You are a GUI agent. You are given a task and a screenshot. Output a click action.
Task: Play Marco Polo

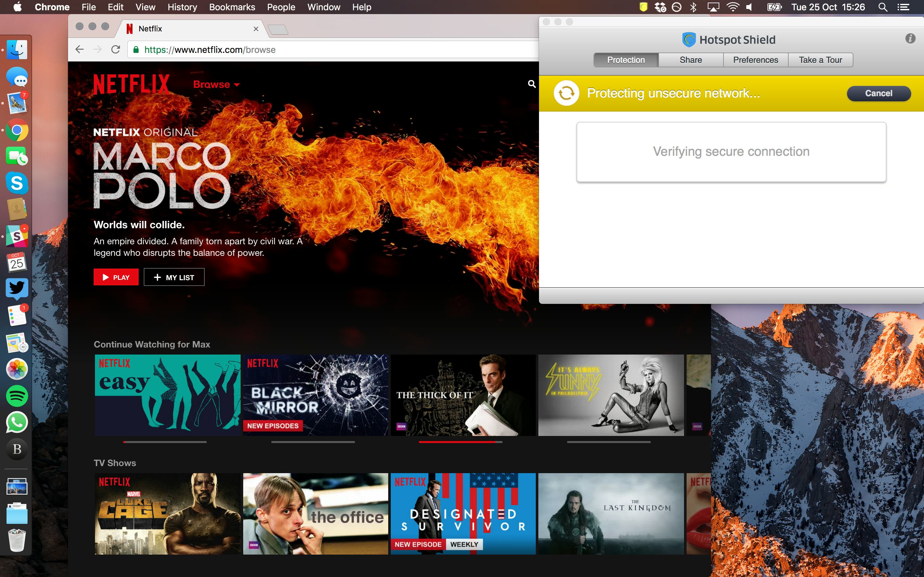click(116, 277)
